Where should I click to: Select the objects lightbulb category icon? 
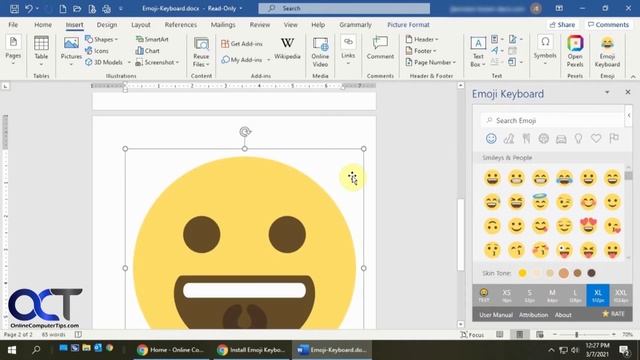click(x=578, y=139)
